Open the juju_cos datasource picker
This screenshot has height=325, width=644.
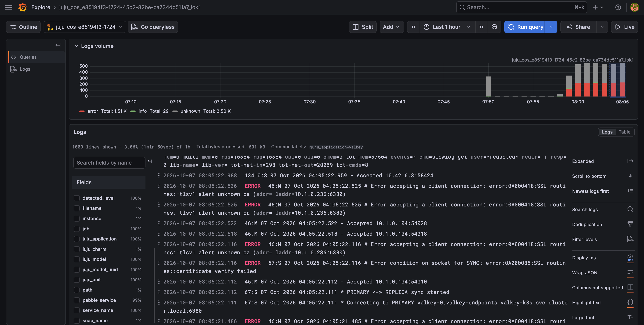(85, 27)
